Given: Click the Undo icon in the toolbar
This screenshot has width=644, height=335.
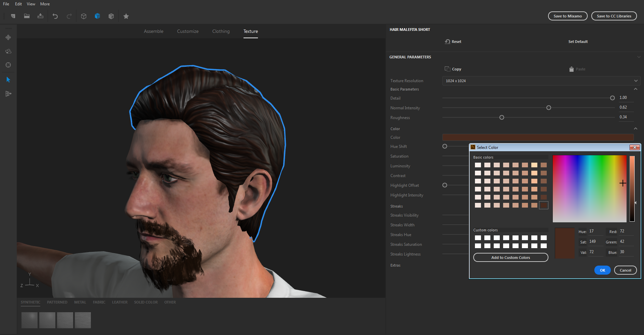Looking at the screenshot, I should click(55, 16).
